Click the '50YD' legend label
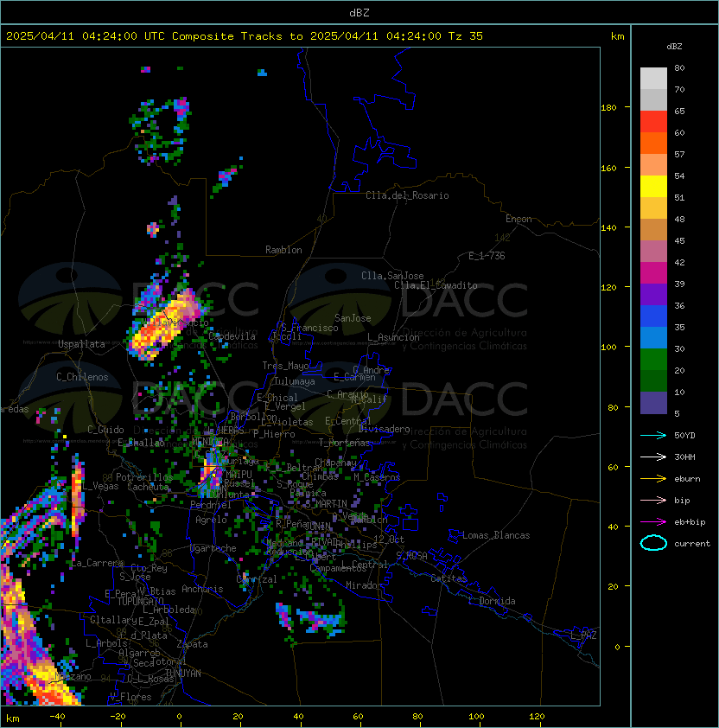Viewport: 719px width, 728px height. tap(684, 436)
